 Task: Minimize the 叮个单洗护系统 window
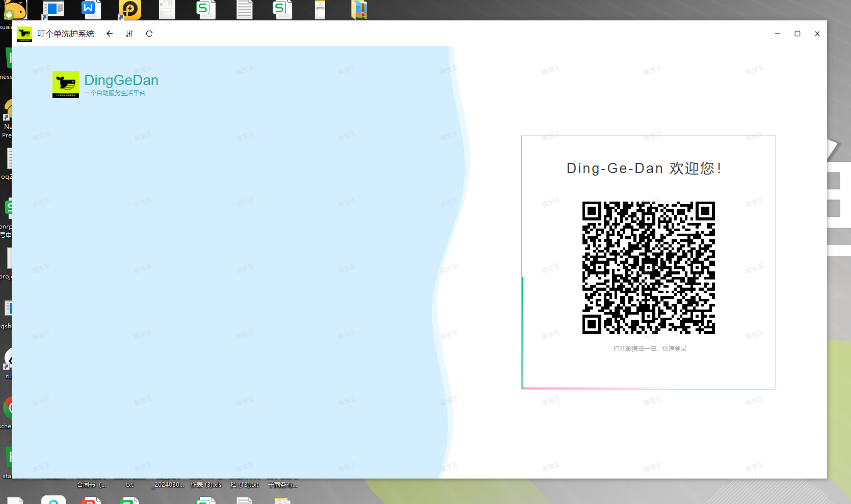tap(778, 34)
